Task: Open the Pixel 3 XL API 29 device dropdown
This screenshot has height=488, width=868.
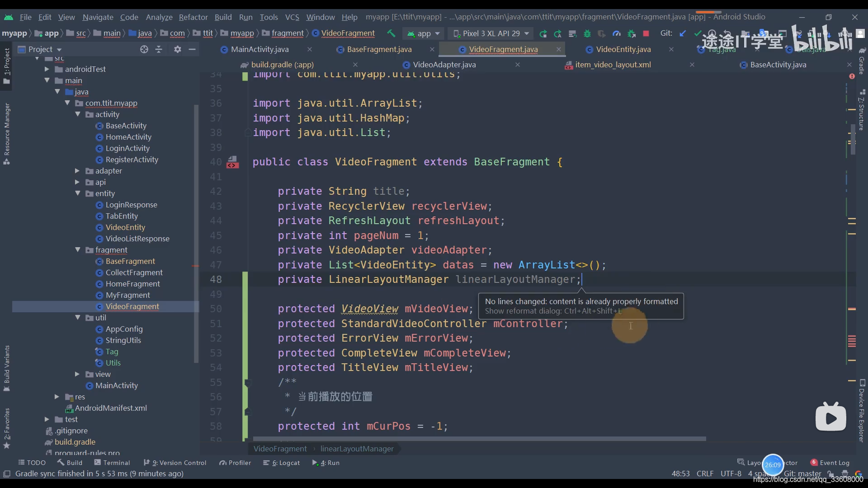Action: coord(491,33)
